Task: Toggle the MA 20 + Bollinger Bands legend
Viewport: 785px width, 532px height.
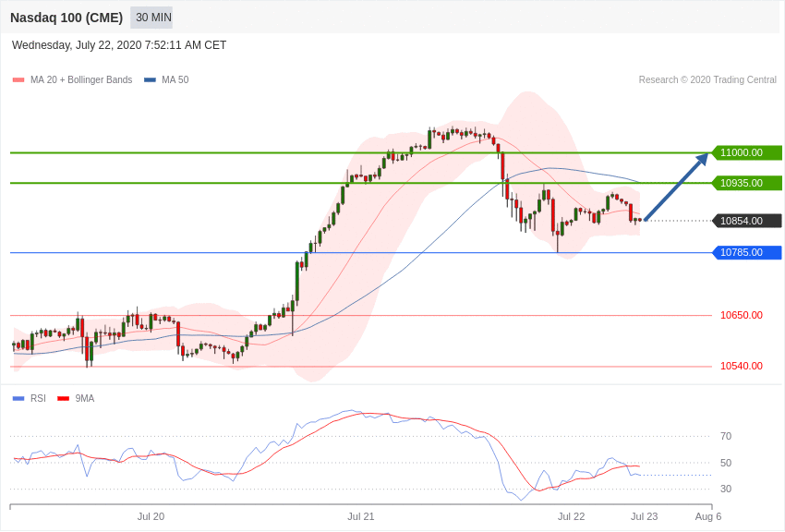Action: 73,79
